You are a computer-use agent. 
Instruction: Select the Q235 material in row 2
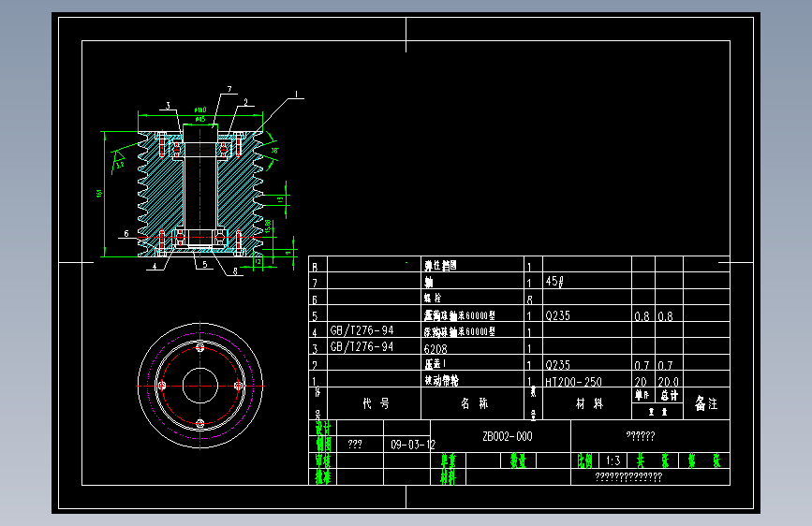click(x=558, y=365)
